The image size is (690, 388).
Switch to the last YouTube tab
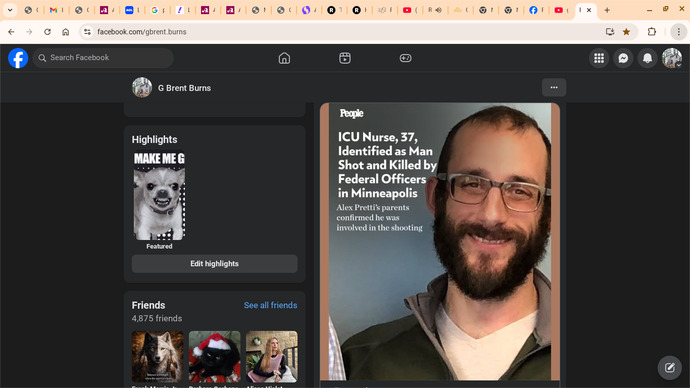[562, 10]
